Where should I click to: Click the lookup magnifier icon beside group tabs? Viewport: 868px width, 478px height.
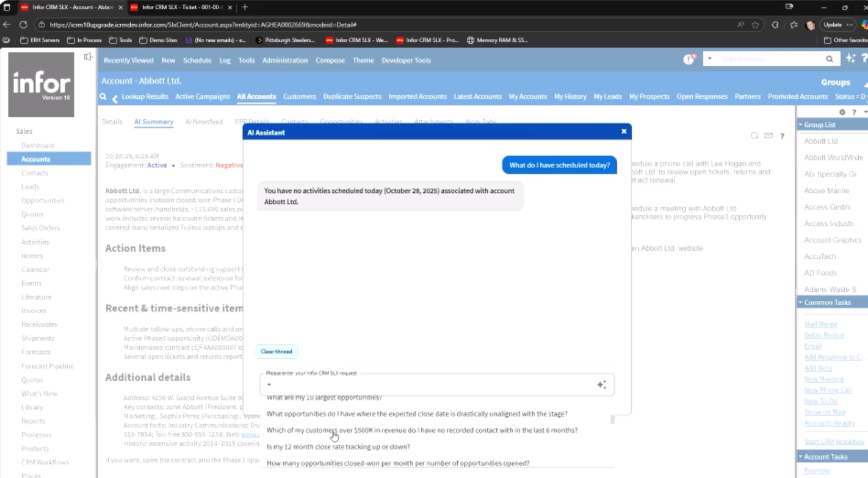(103, 97)
